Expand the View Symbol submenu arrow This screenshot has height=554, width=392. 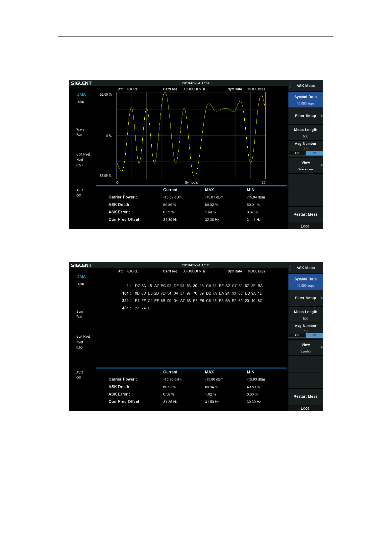tap(322, 347)
